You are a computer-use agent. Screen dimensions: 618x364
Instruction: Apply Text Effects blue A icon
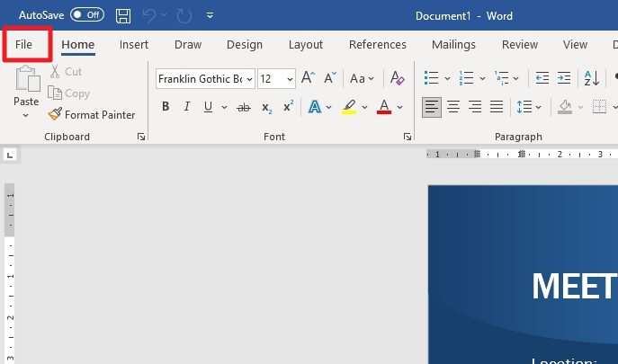click(315, 106)
